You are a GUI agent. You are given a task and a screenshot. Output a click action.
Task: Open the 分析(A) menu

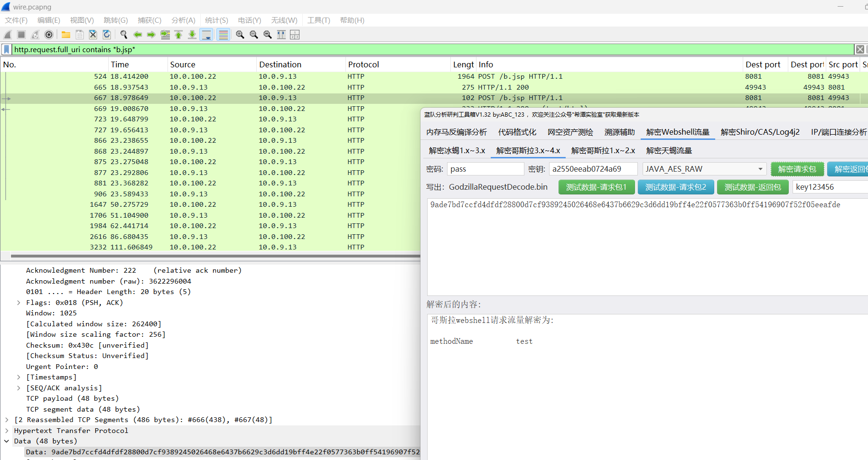(x=183, y=20)
